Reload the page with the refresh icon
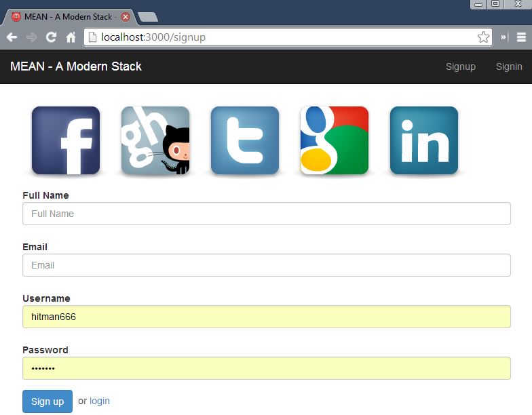 click(x=52, y=37)
